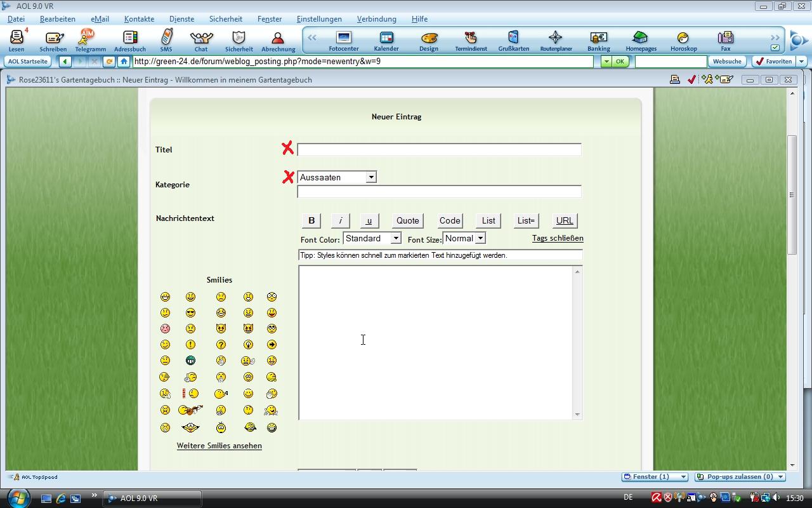Launch the Chat icon in toolbar
The image size is (812, 508).
201,39
